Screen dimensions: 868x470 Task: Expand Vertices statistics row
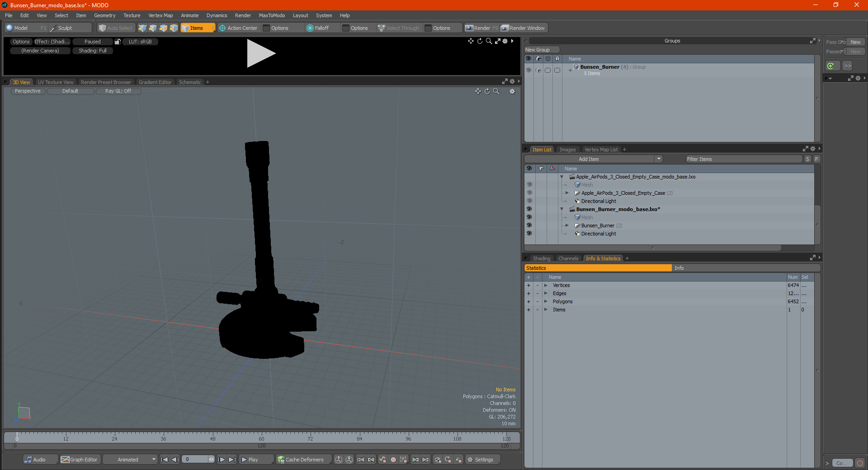pos(546,285)
